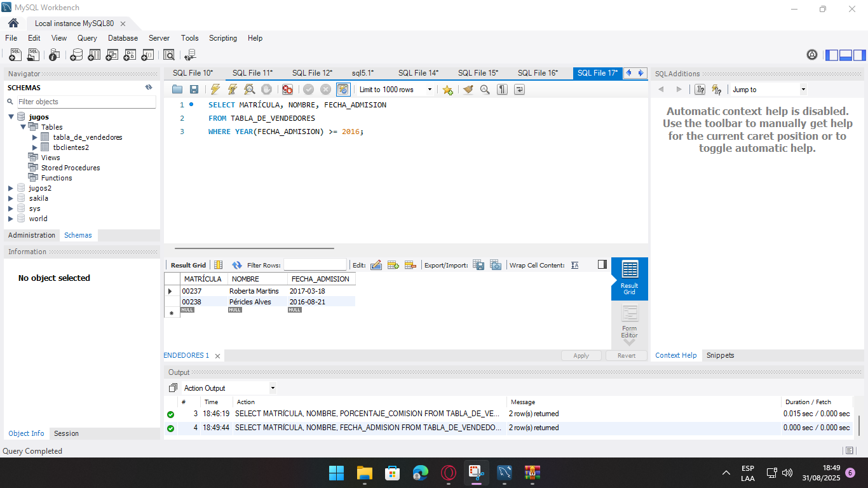Open find panel in the SQL editor

485,90
